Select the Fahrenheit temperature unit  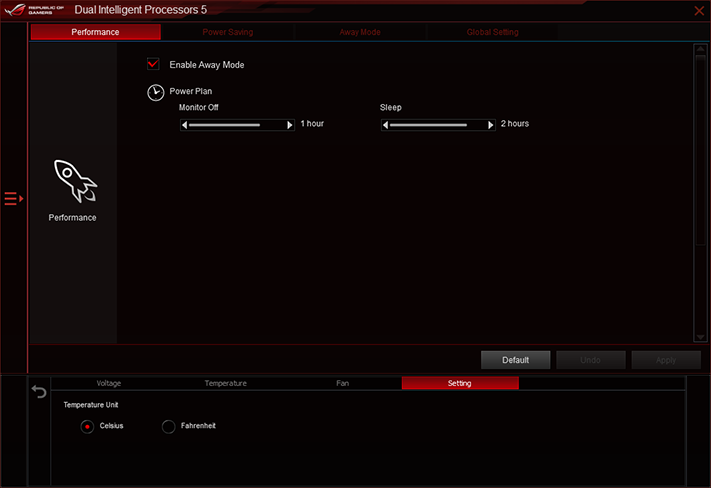(x=168, y=426)
